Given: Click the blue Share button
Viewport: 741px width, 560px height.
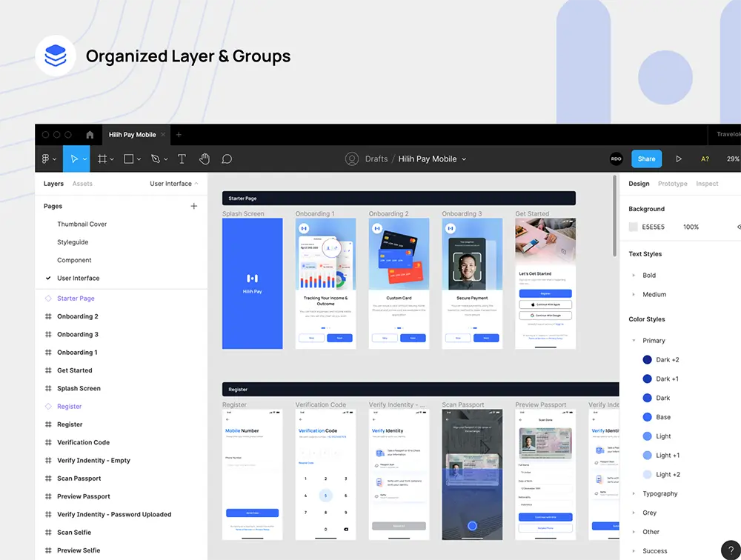Looking at the screenshot, I should 646,159.
